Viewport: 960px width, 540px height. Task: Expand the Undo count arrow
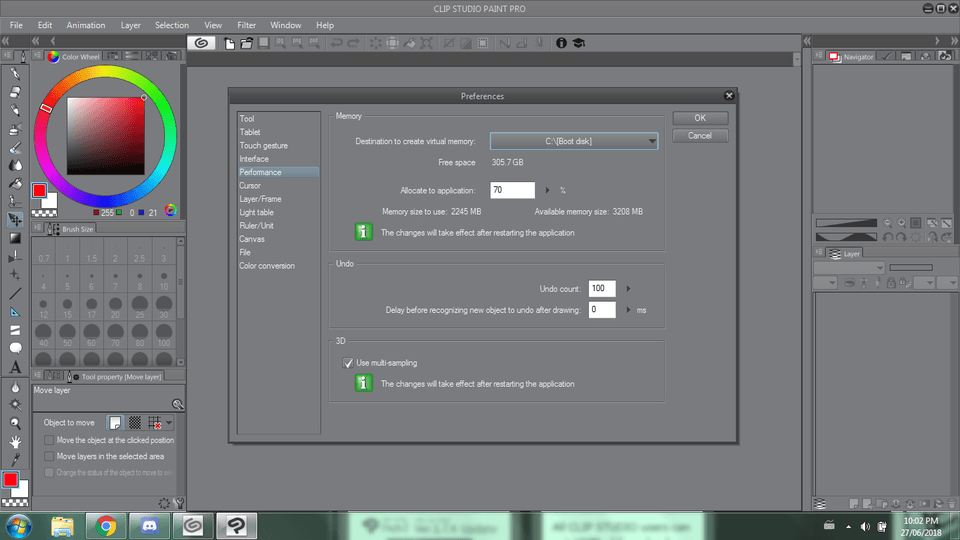pos(628,289)
